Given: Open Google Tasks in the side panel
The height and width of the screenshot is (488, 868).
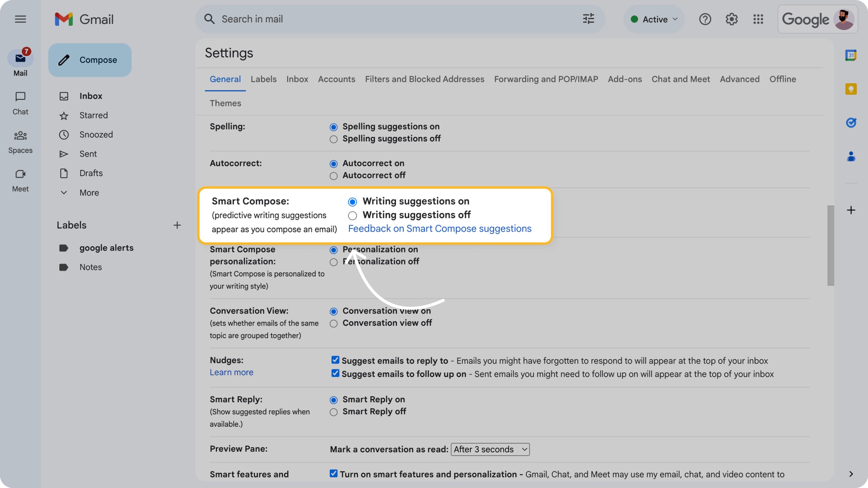Looking at the screenshot, I should [x=851, y=122].
